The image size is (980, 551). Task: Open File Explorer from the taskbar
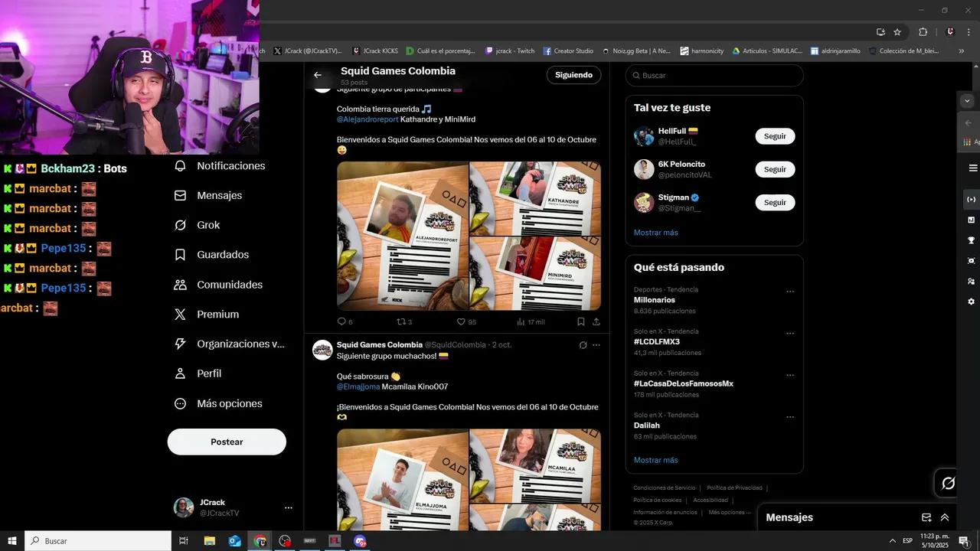click(x=210, y=541)
